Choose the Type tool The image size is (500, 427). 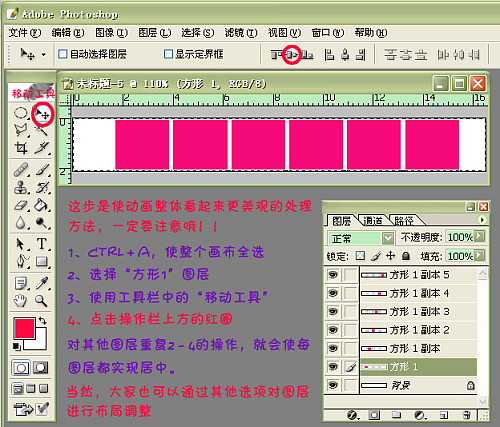(x=42, y=244)
